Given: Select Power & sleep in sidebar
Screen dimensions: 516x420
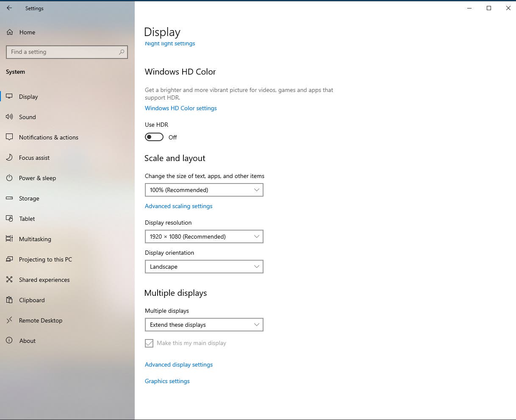Looking at the screenshot, I should tap(67, 178).
